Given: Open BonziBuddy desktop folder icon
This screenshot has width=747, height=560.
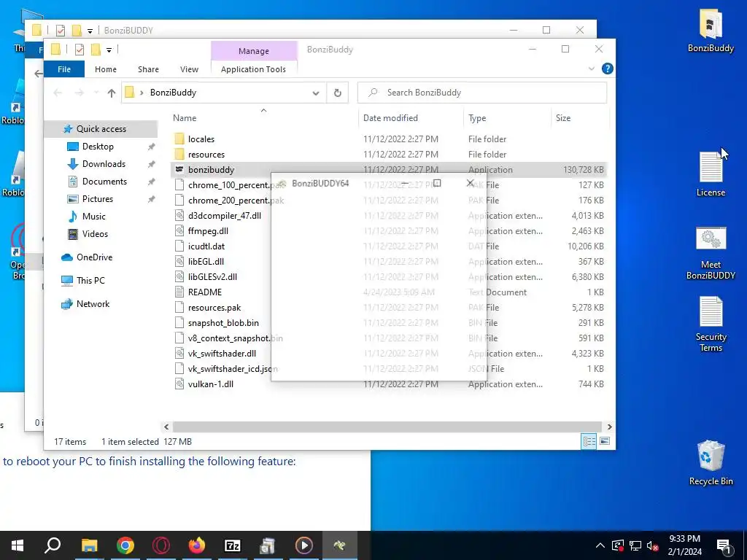Looking at the screenshot, I should (x=711, y=31).
